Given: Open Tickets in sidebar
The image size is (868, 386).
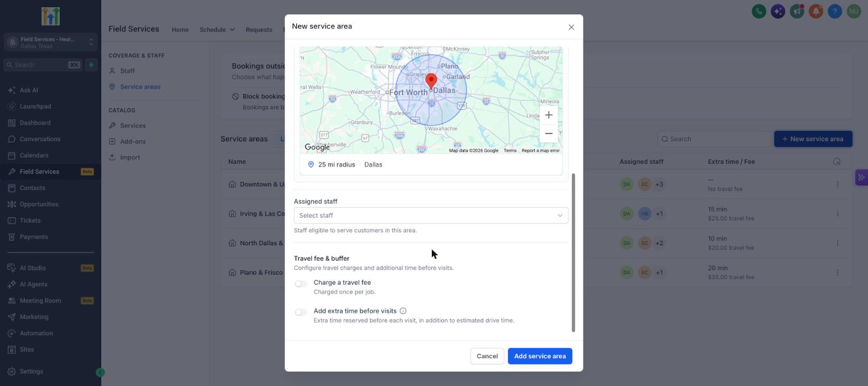Looking at the screenshot, I should coord(30,220).
